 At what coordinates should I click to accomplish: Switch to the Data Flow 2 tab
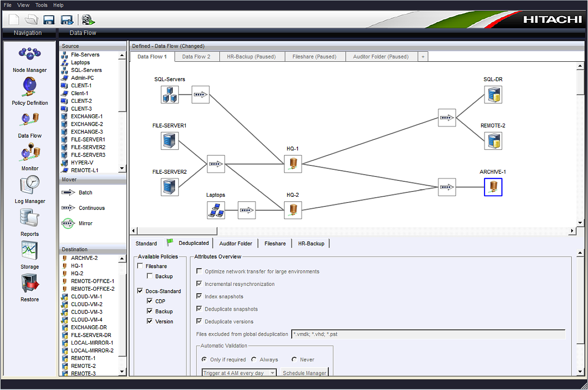(x=196, y=56)
